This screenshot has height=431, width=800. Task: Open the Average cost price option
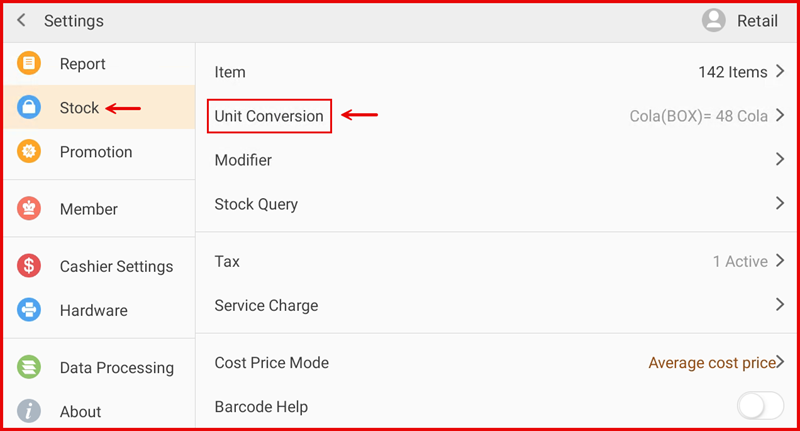711,363
